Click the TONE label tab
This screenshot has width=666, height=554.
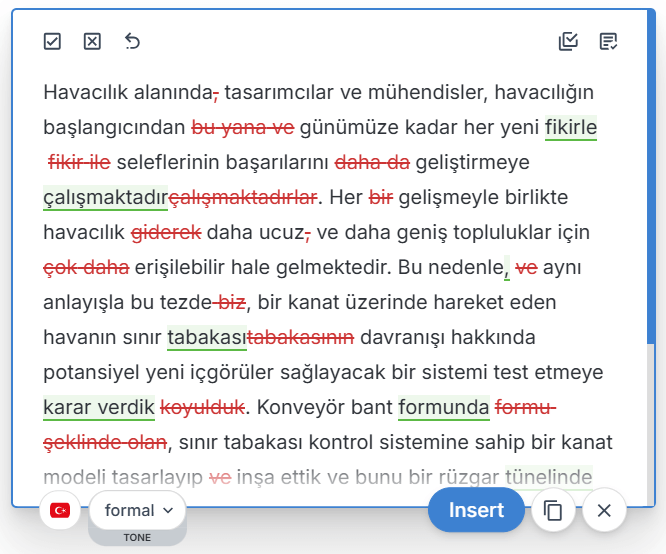click(137, 537)
